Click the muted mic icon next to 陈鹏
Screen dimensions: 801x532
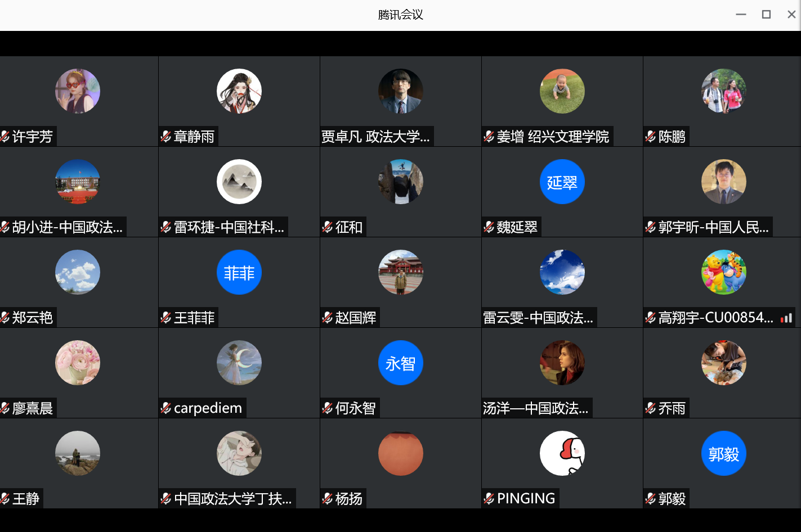(x=650, y=136)
